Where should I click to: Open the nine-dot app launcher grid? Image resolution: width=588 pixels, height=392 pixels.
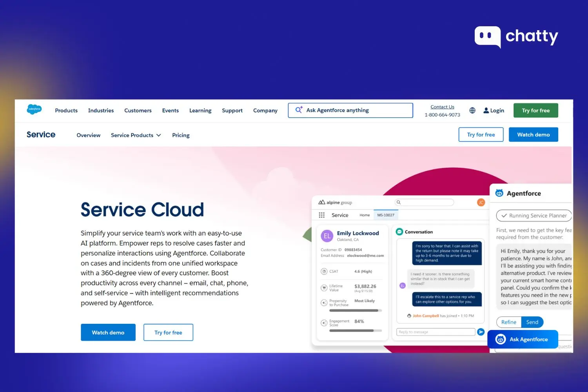click(321, 215)
